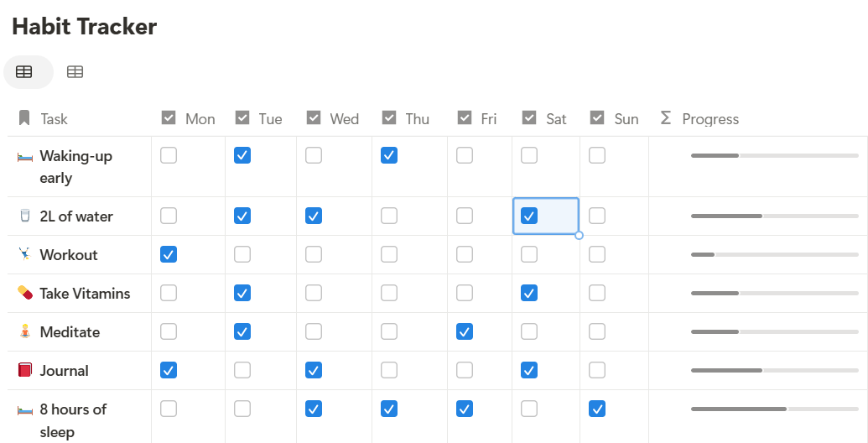Click the red book Journal icon

pyautogui.click(x=25, y=370)
